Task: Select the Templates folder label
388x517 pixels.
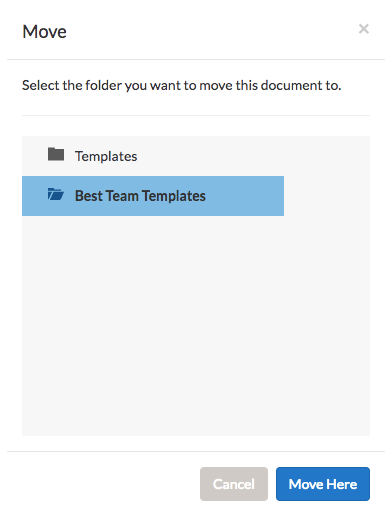Action: pos(106,156)
